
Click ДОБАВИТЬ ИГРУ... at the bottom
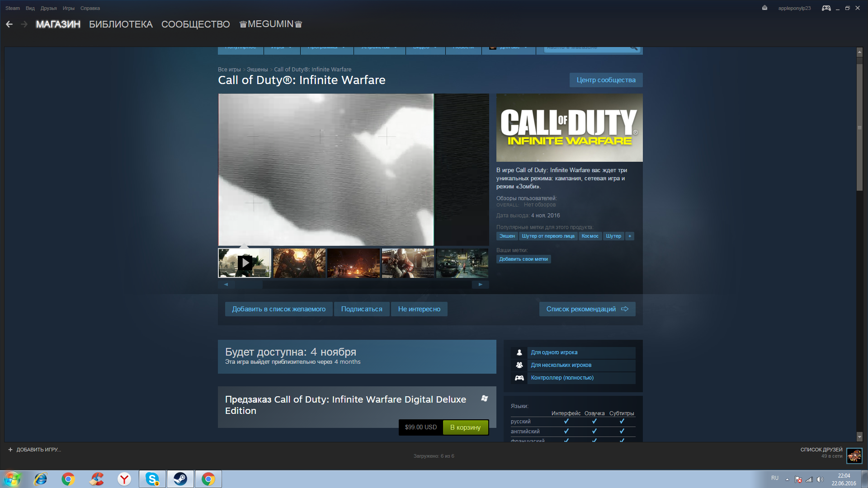click(x=38, y=450)
